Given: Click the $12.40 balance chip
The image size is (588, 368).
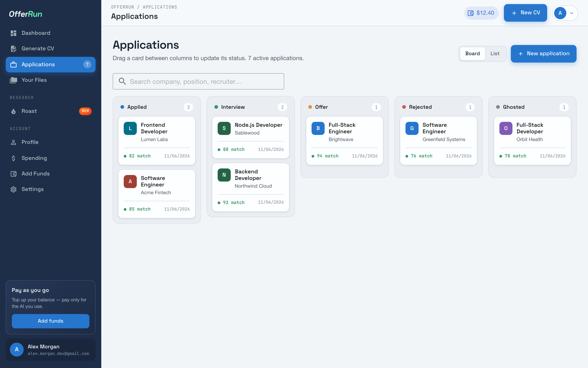Looking at the screenshot, I should click(481, 13).
